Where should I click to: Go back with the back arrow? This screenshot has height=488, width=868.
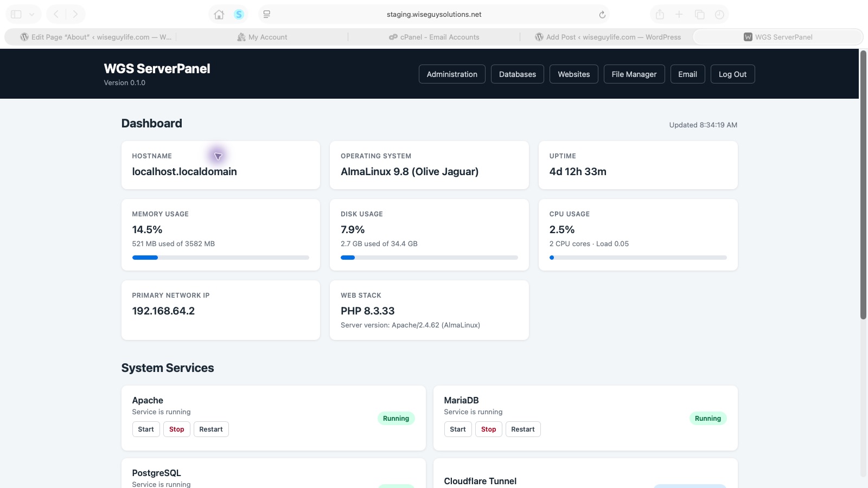click(56, 14)
